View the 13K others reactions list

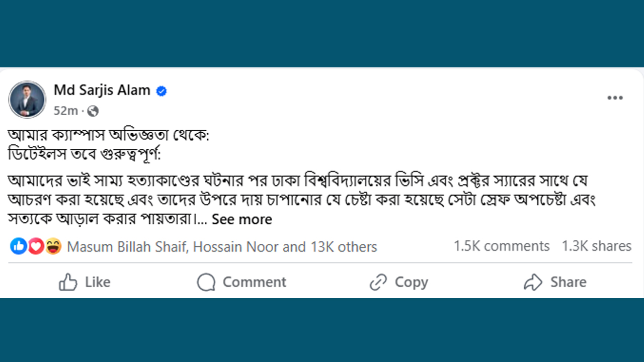point(344,247)
